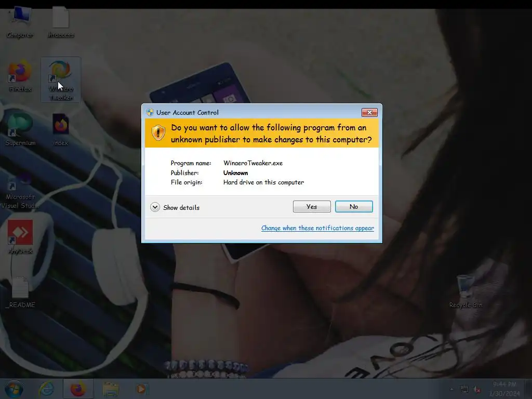Select the AnyDesk desktop shortcut
Image resolution: width=532 pixels, height=399 pixels.
(x=20, y=237)
